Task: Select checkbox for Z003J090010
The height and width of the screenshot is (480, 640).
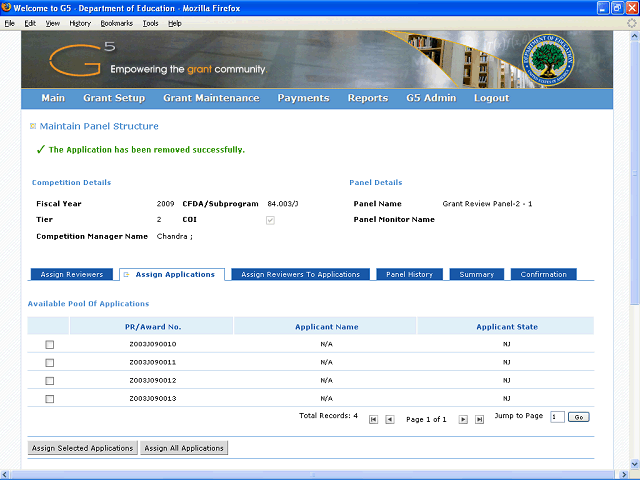Action: click(x=49, y=345)
